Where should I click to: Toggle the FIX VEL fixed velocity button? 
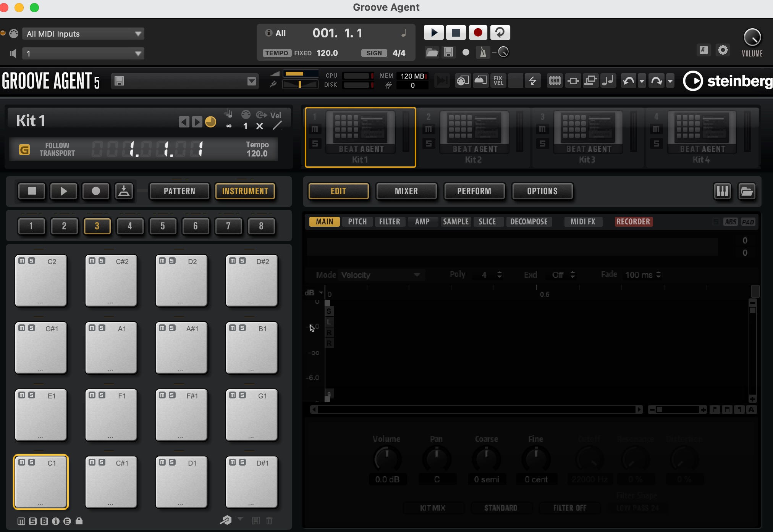click(498, 81)
